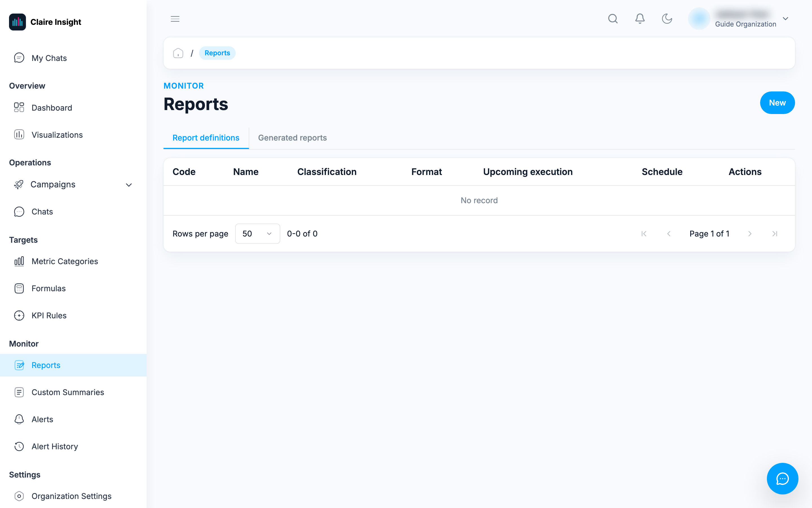
Task: Click the hamburger menu icon
Action: 175,19
